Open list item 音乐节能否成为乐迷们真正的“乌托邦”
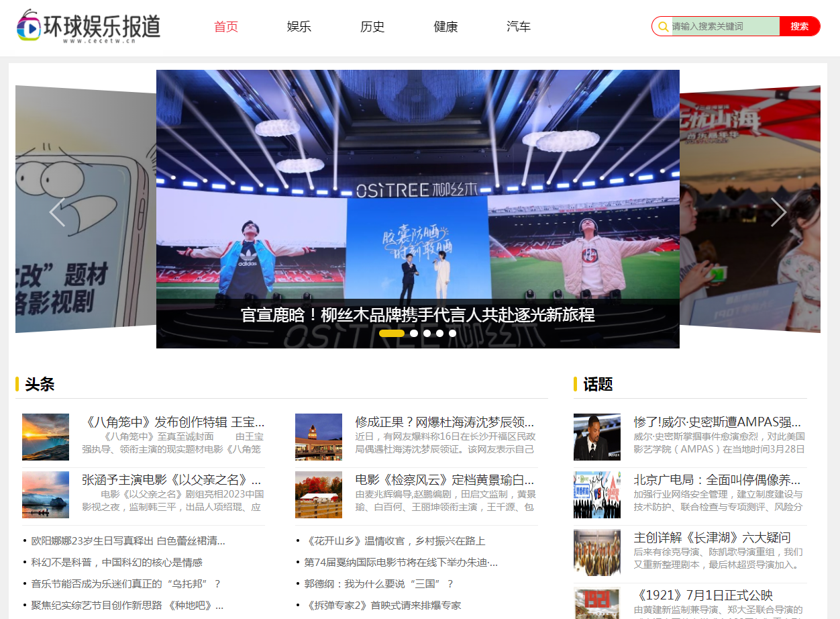This screenshot has width=840, height=619. click(x=126, y=583)
